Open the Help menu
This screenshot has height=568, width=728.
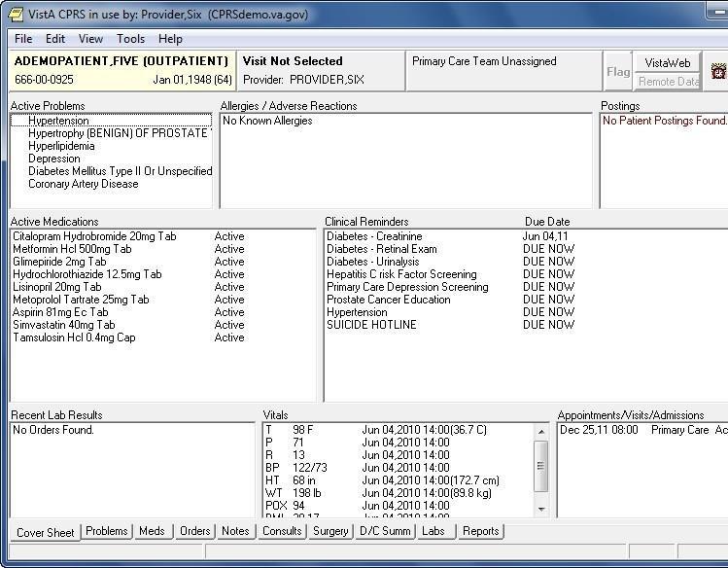pos(170,39)
